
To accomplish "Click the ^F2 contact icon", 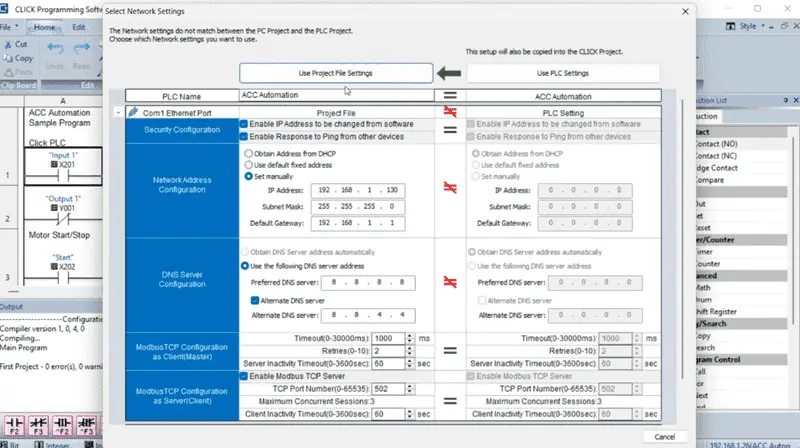I will point(63,426).
